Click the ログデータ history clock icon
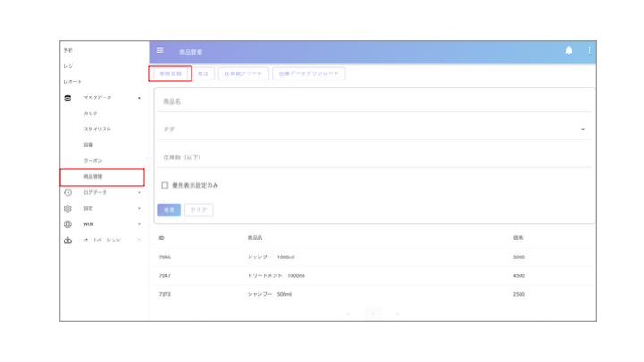Screen dimensions: 644x362 pyautogui.click(x=68, y=193)
